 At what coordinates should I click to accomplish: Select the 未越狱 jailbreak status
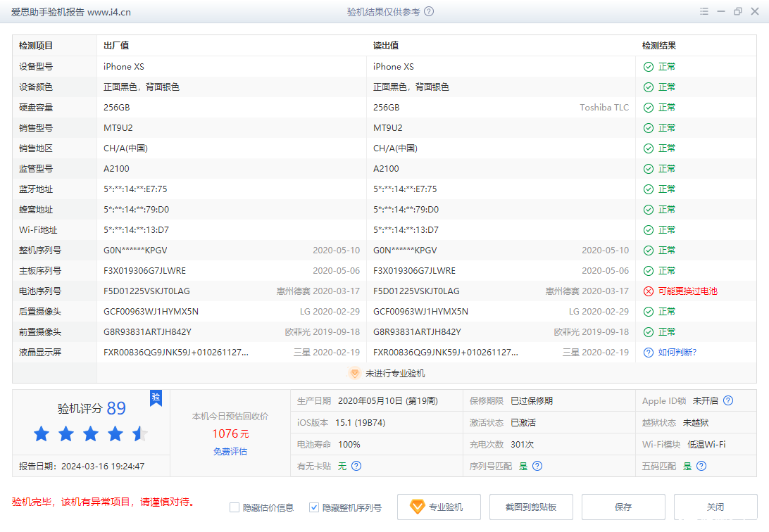696,423
